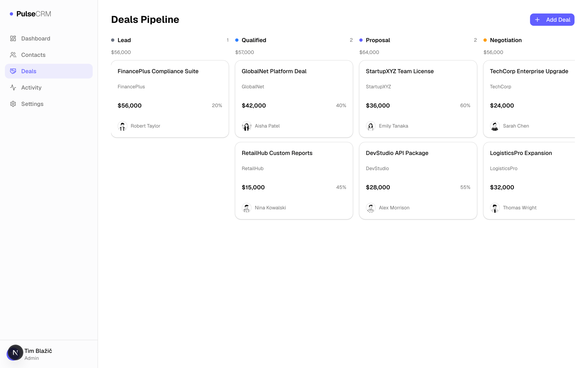Open the FinancePlus Compliance Suite deal

[x=170, y=99]
